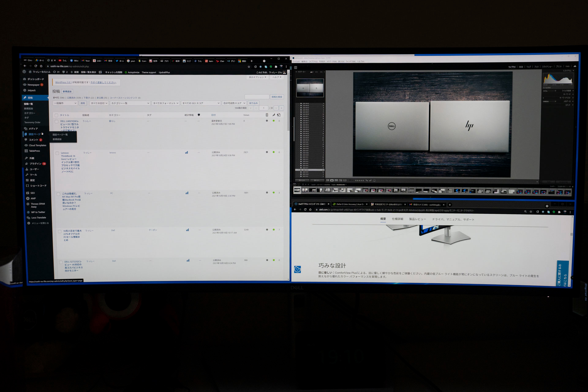Open extensions puzzle icon in WordPress browser

[276, 66]
